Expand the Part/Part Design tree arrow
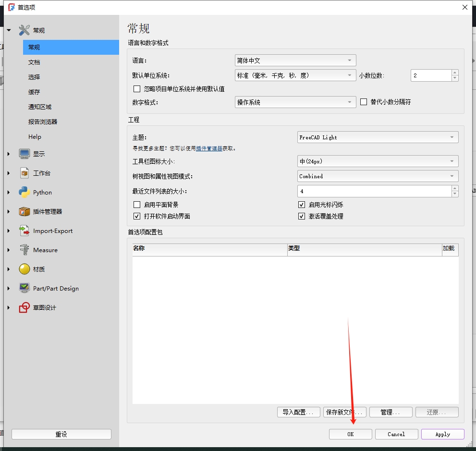The height and width of the screenshot is (451, 476). [x=9, y=289]
